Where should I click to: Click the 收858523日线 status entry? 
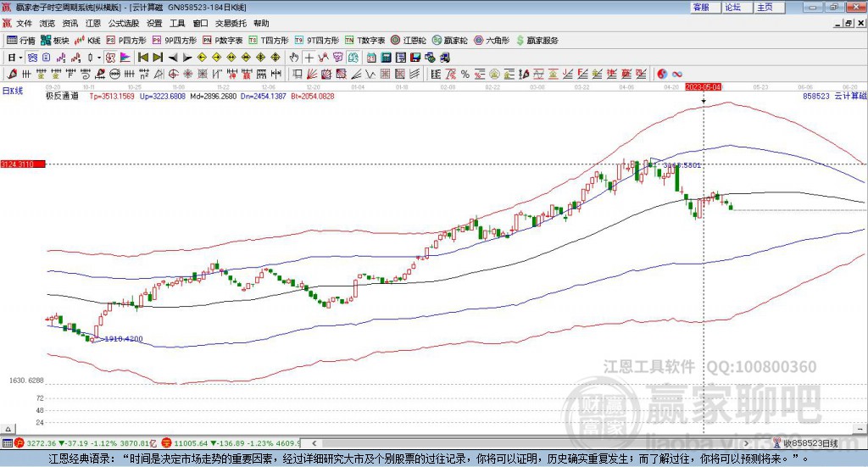(x=810, y=443)
